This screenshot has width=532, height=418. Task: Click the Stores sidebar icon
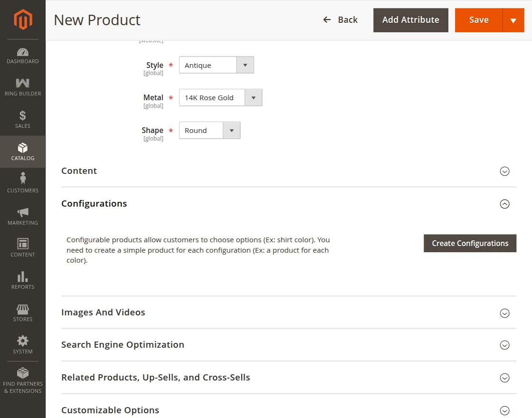point(22,309)
